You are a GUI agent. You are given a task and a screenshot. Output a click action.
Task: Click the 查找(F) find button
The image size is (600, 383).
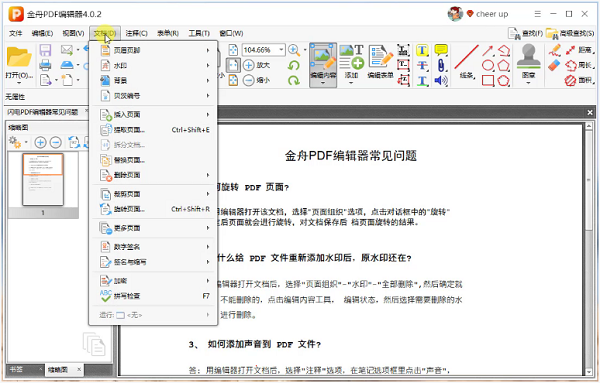point(525,34)
